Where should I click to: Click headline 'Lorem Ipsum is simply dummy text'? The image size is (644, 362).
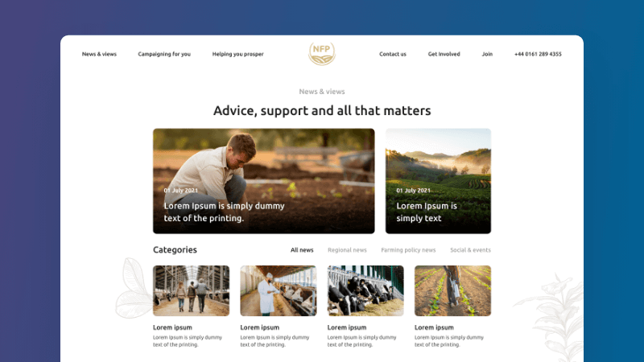[225, 212]
